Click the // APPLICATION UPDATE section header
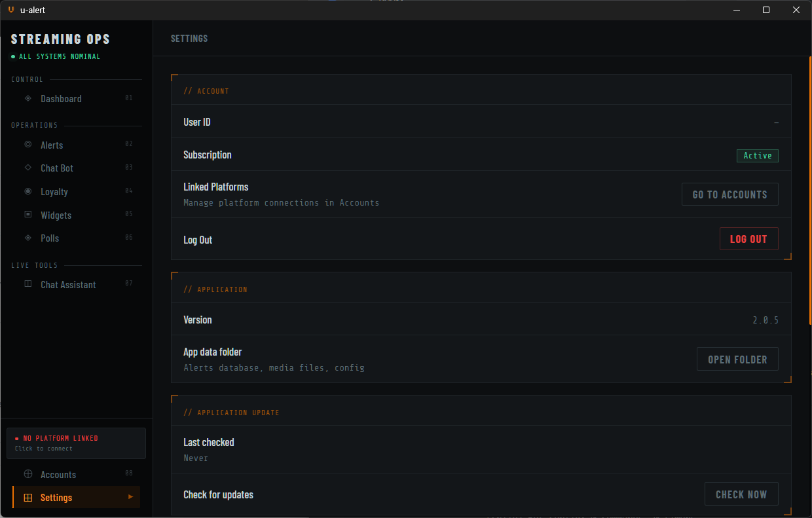Viewport: 812px width, 518px height. point(231,413)
